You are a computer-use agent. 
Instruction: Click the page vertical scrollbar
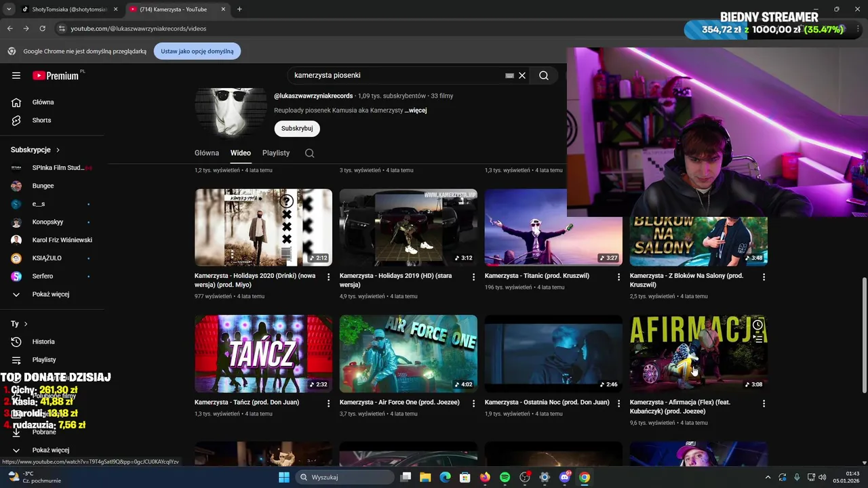(x=864, y=334)
